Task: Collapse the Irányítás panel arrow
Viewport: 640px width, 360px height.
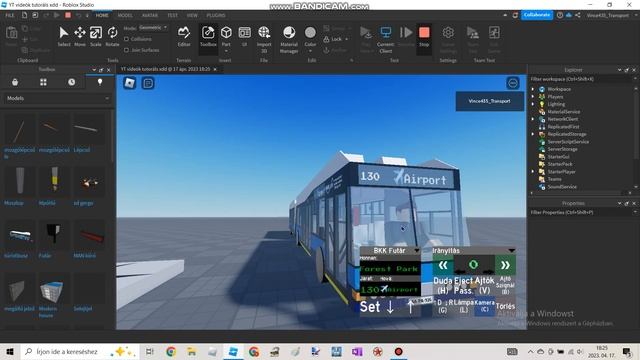Action: [x=511, y=251]
